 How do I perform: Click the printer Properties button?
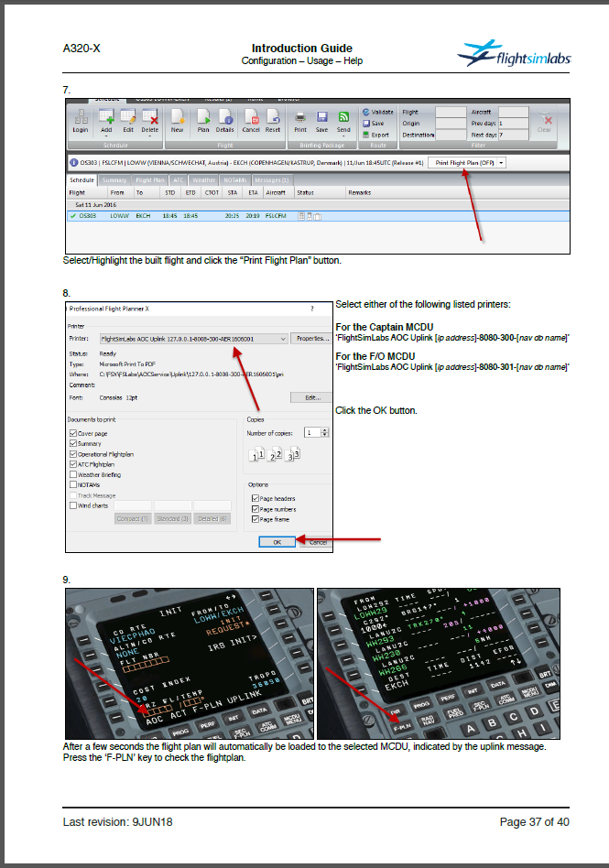point(310,338)
